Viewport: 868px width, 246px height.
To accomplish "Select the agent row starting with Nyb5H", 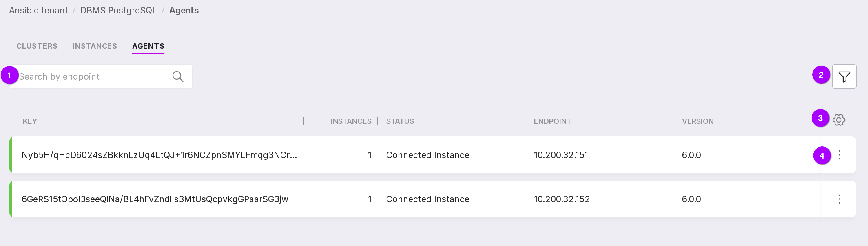I will [x=159, y=155].
